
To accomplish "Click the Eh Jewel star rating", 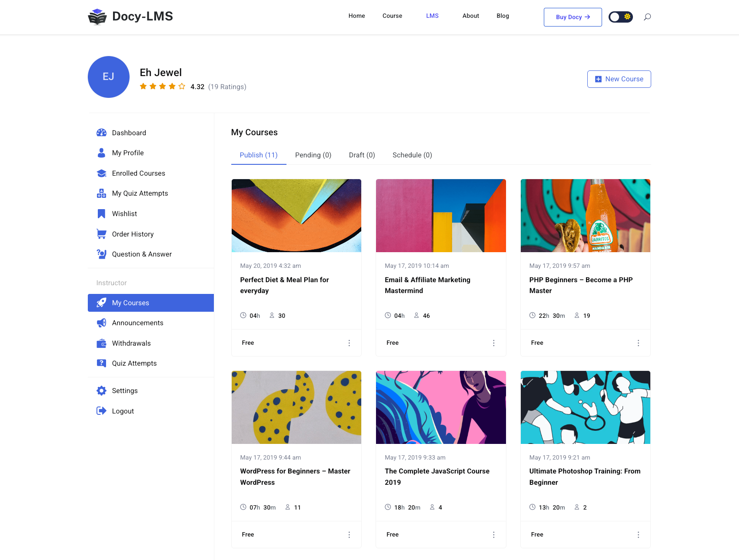I will pyautogui.click(x=163, y=87).
